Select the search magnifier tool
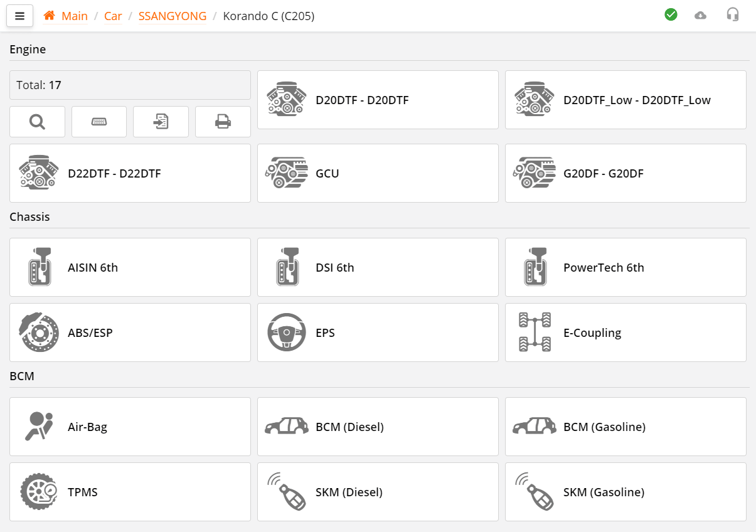This screenshot has height=532, width=756. point(37,121)
